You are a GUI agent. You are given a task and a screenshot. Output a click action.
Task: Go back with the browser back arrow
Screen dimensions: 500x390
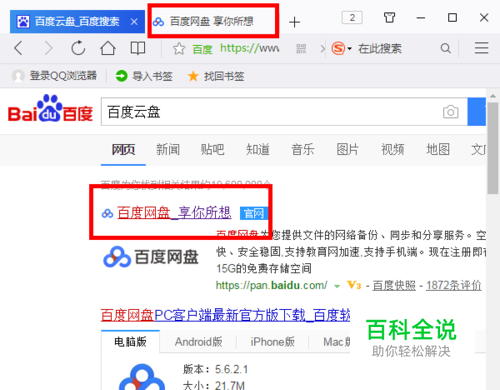pyautogui.click(x=18, y=48)
